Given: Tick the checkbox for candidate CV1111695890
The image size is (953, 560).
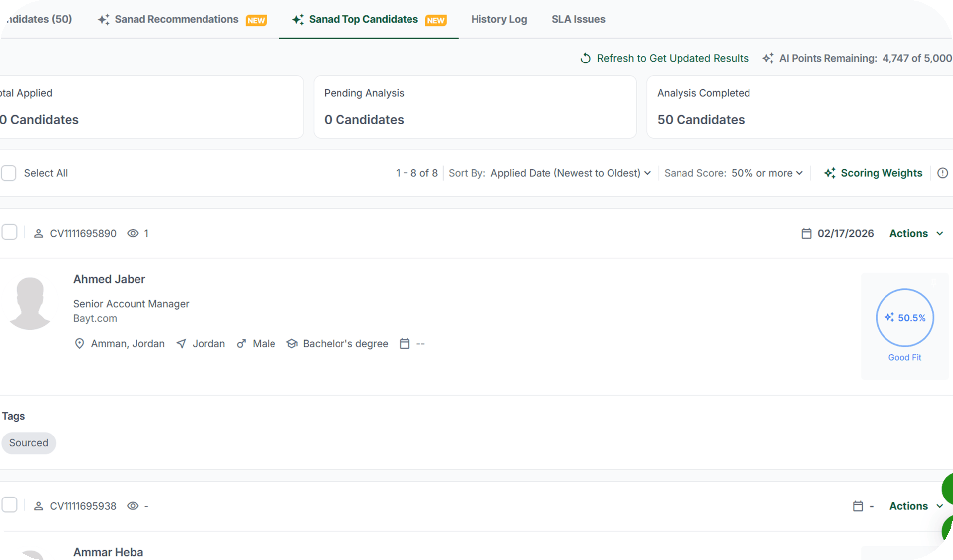Looking at the screenshot, I should coord(10,232).
